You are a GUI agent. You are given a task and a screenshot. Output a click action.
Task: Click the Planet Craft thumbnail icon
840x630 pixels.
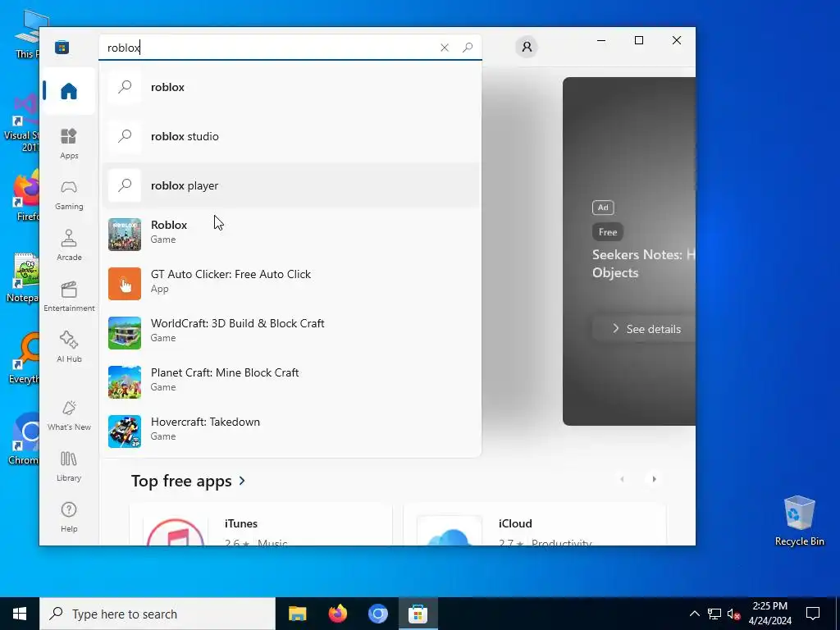[125, 382]
